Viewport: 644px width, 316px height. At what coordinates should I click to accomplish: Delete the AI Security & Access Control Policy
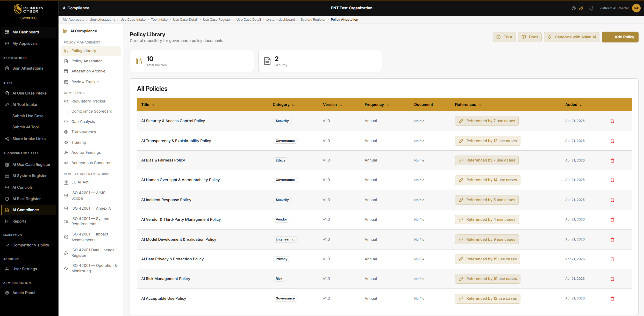pos(612,121)
